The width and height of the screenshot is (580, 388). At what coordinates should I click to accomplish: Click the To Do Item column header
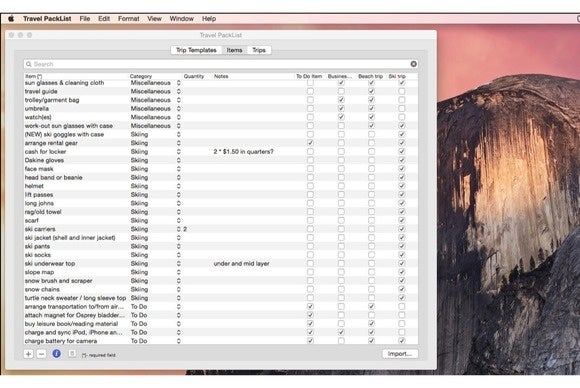click(x=310, y=76)
